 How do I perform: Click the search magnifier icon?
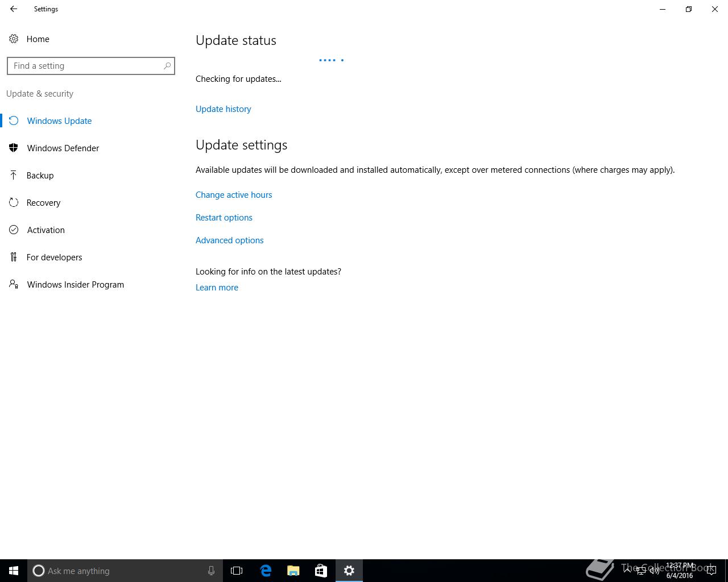pyautogui.click(x=167, y=66)
